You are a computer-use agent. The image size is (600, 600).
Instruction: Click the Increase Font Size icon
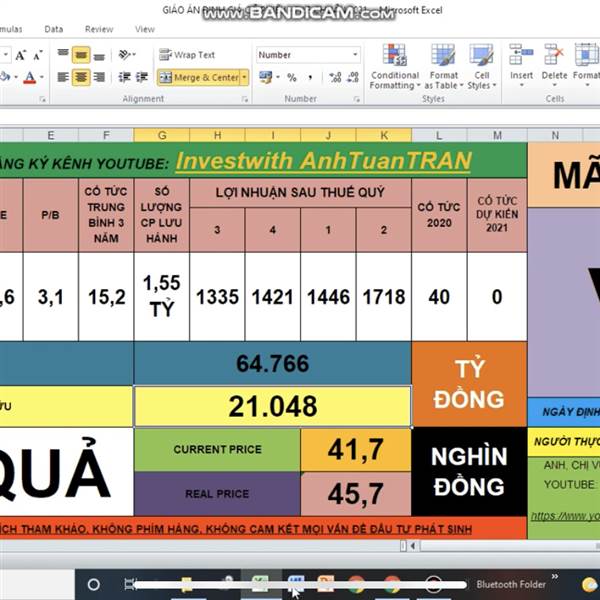[x=20, y=55]
